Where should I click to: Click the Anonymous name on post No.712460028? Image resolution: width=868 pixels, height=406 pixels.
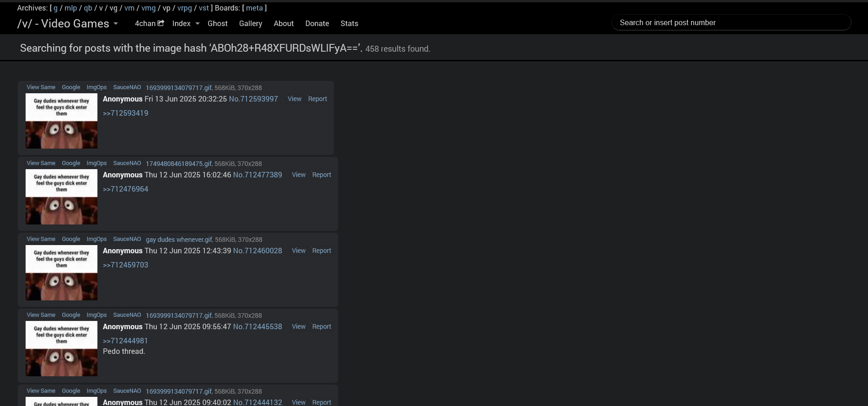(123, 251)
